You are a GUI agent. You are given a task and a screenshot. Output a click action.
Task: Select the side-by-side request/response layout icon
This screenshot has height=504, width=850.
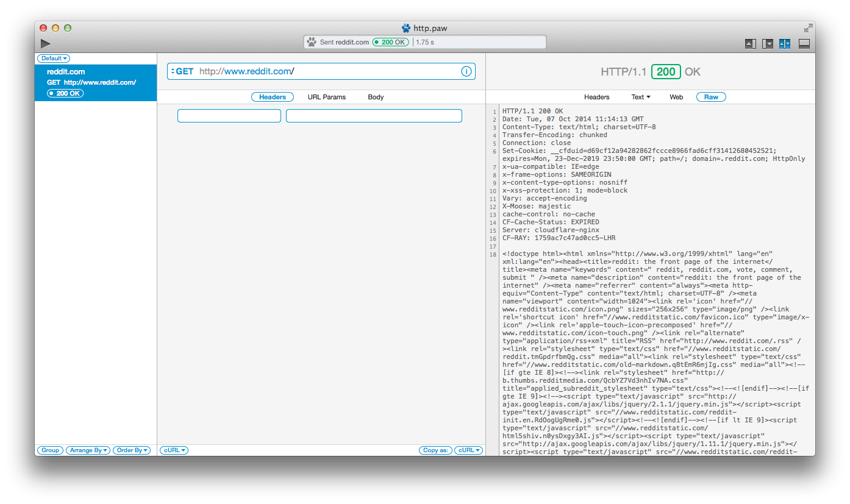pos(785,43)
